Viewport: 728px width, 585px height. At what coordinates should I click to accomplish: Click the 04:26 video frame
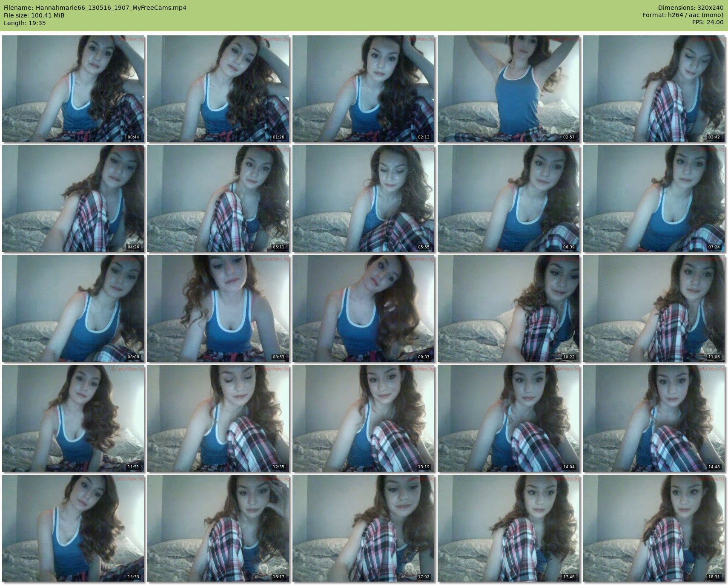point(73,199)
